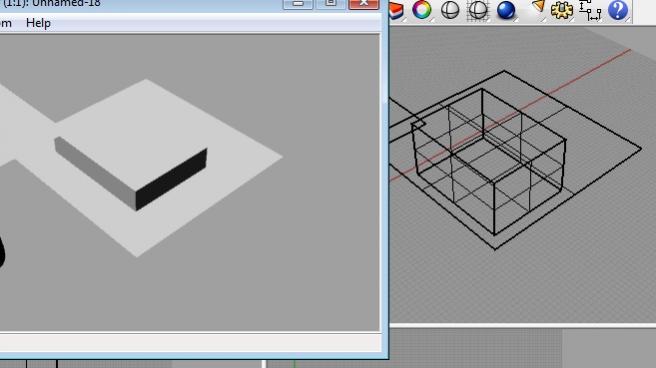Screen dimensions: 656x368
Task: Click the rendered box's dark front face
Action: click(x=171, y=179)
